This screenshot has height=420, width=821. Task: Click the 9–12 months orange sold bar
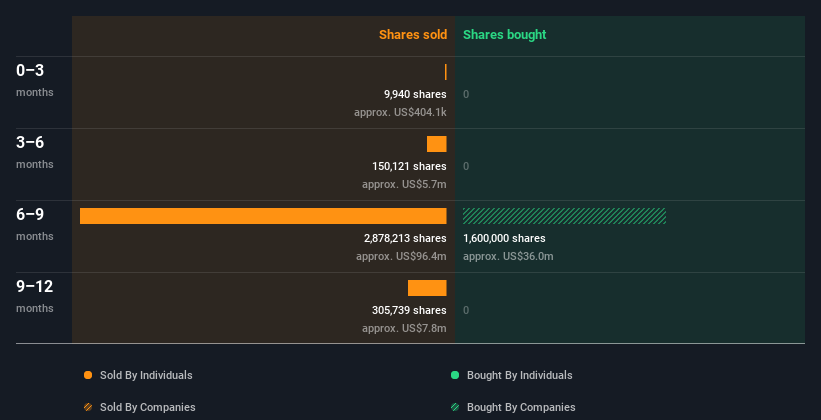[427, 288]
